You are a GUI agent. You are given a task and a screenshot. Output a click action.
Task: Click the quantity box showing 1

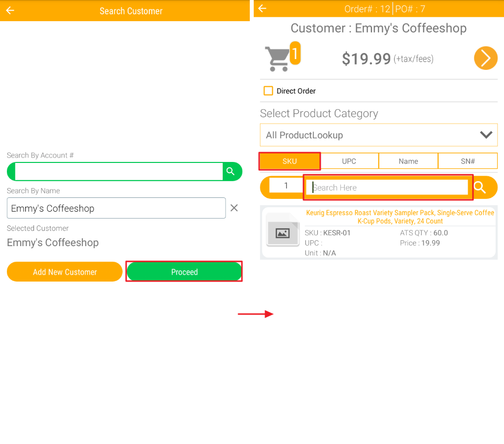point(286,186)
